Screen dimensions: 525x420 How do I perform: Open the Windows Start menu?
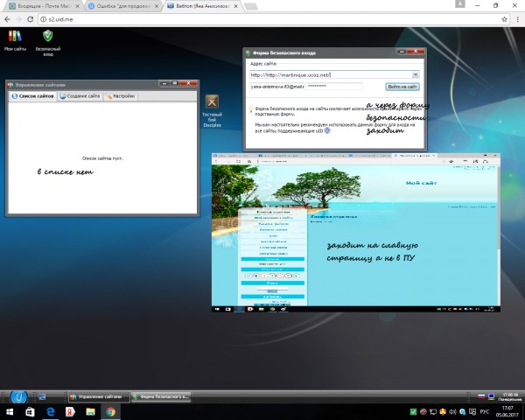coord(10,411)
